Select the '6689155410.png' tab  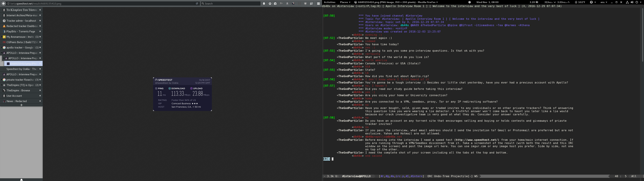23,64
